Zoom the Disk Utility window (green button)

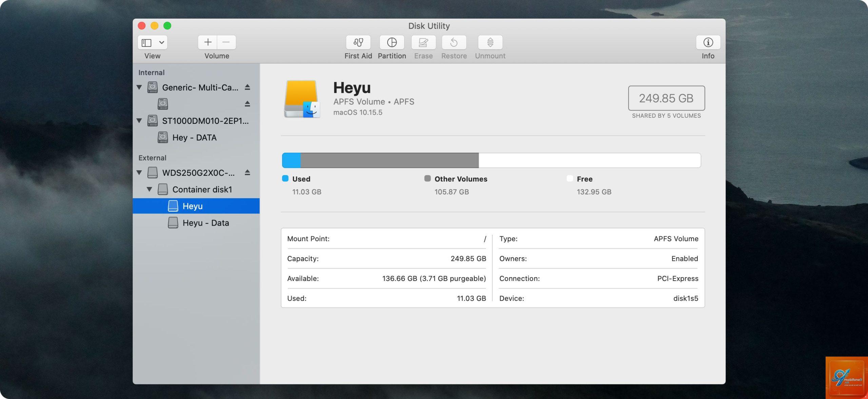pos(167,26)
